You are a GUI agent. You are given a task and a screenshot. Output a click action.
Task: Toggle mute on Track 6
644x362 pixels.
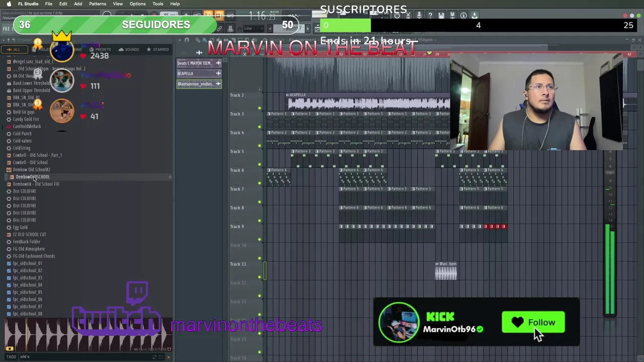tap(260, 183)
